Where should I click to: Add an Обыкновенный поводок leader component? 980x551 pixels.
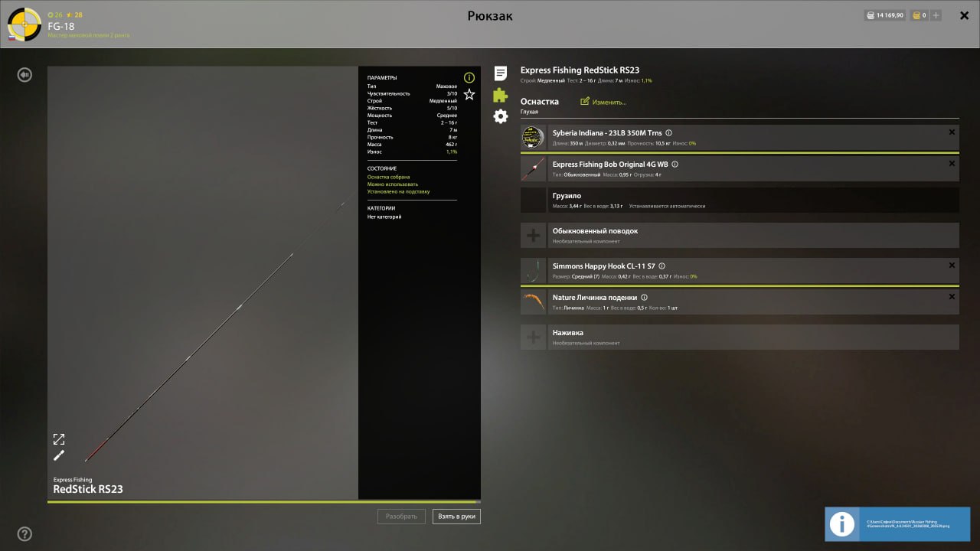click(534, 236)
